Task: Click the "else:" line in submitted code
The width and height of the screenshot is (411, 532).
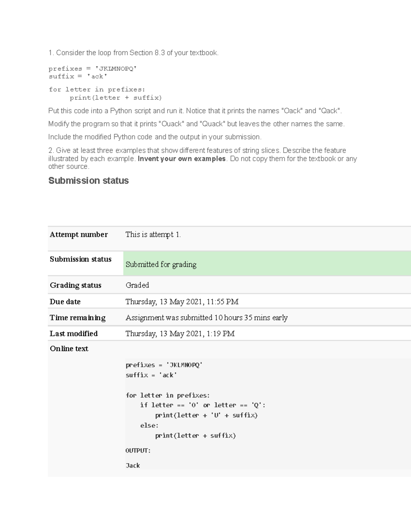Action: pyautogui.click(x=149, y=425)
